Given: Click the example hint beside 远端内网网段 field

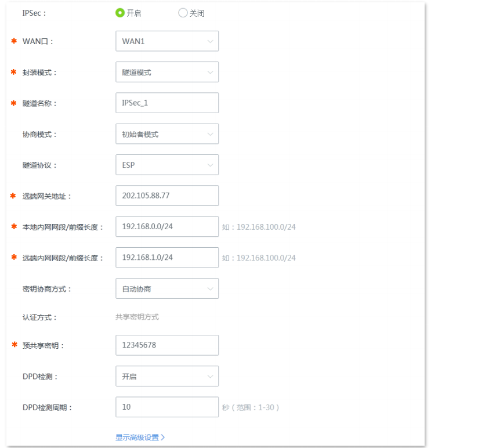Looking at the screenshot, I should tap(259, 258).
